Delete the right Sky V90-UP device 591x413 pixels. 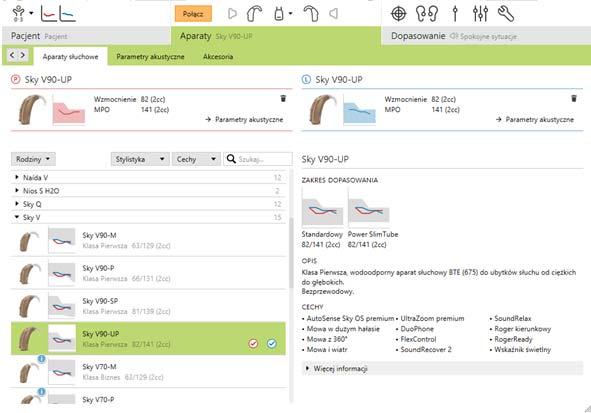[x=283, y=98]
